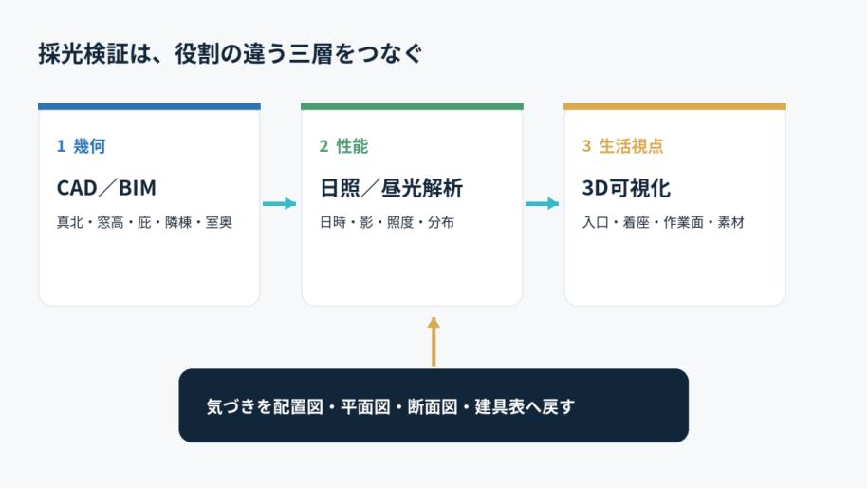
Task: Click the text 入口・着座・作業面・素材
Action: [x=663, y=222]
